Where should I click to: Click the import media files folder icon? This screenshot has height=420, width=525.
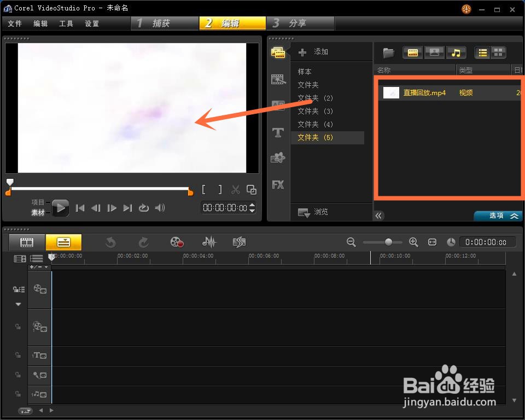(388, 52)
